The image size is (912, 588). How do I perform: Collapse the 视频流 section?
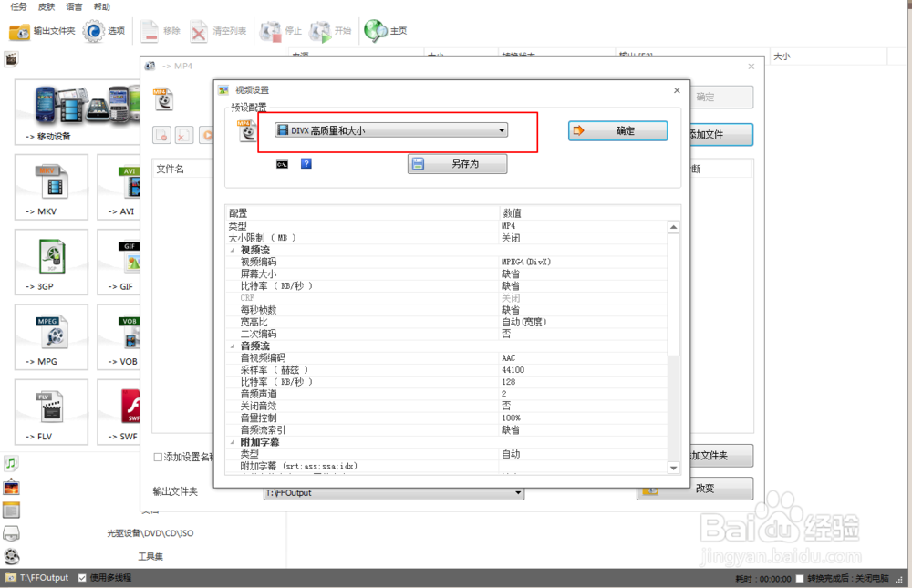[x=233, y=250]
